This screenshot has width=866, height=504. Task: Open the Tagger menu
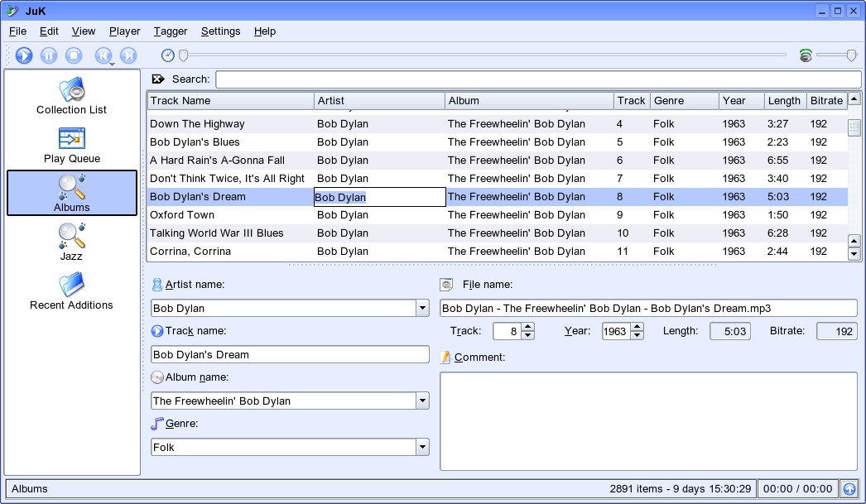click(x=170, y=31)
